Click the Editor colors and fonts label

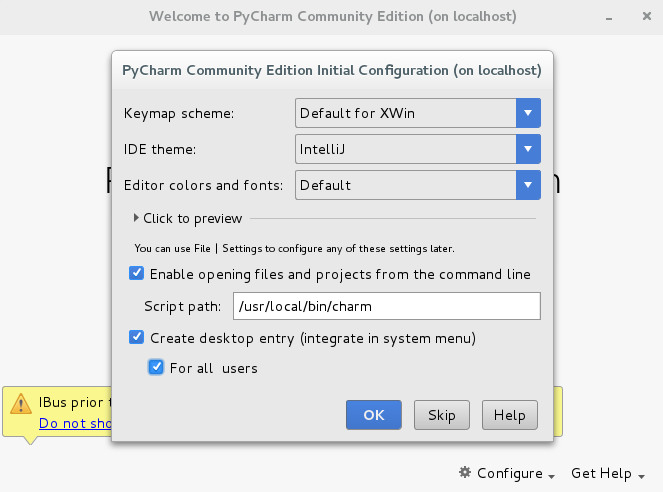point(203,185)
